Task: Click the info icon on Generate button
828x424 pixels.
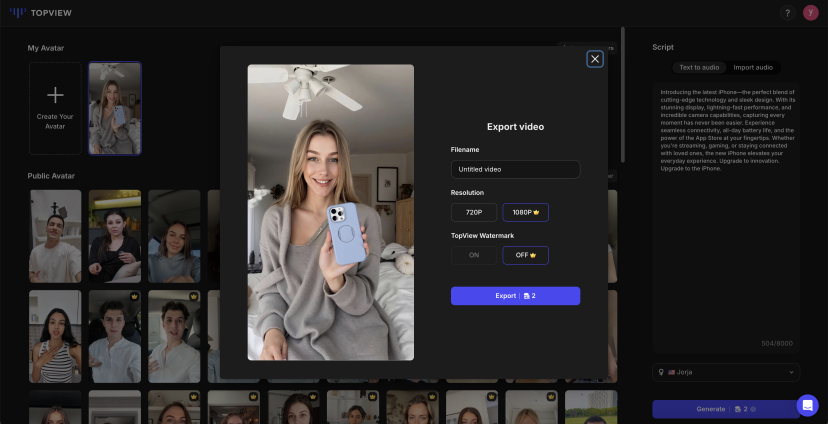Action: click(753, 409)
